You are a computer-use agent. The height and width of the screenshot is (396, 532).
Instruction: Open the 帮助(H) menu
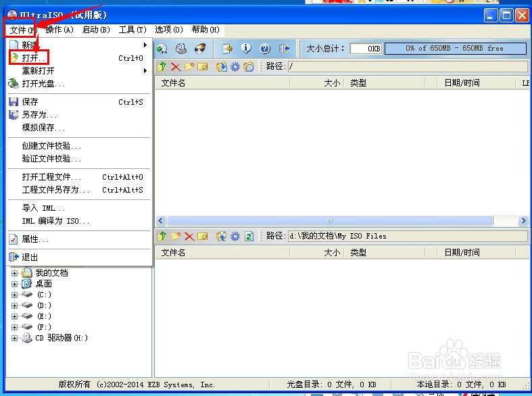[205, 30]
